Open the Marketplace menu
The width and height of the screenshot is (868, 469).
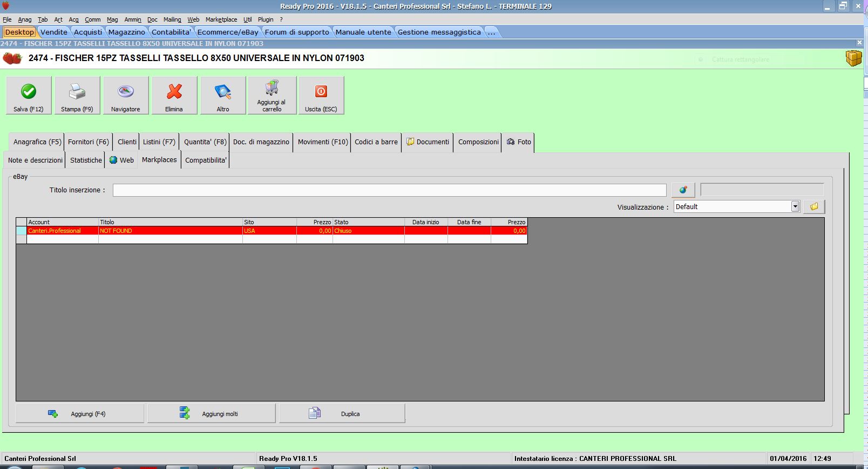[x=221, y=19]
